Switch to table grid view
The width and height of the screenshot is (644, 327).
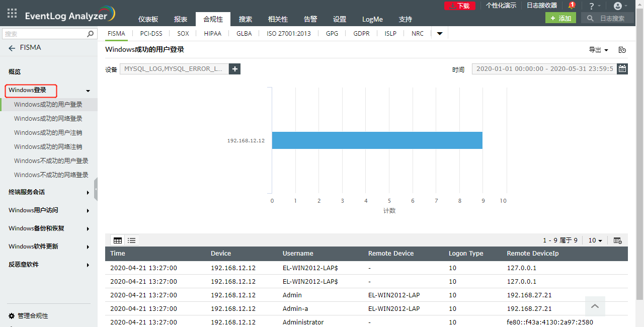pyautogui.click(x=118, y=240)
